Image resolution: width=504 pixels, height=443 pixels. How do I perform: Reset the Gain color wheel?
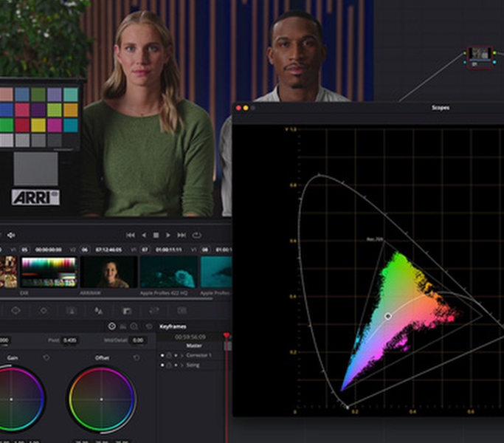click(46, 358)
